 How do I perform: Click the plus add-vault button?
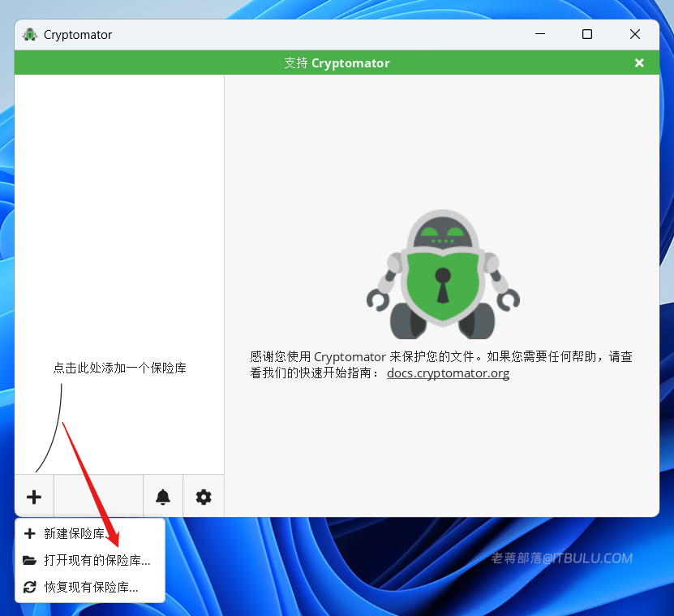(x=34, y=497)
